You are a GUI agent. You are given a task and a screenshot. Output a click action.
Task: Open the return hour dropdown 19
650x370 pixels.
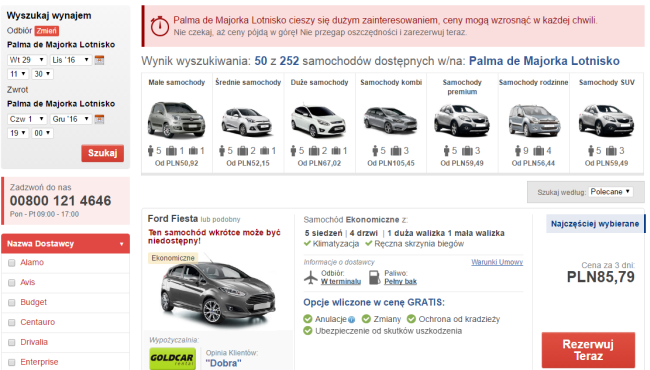pos(18,133)
